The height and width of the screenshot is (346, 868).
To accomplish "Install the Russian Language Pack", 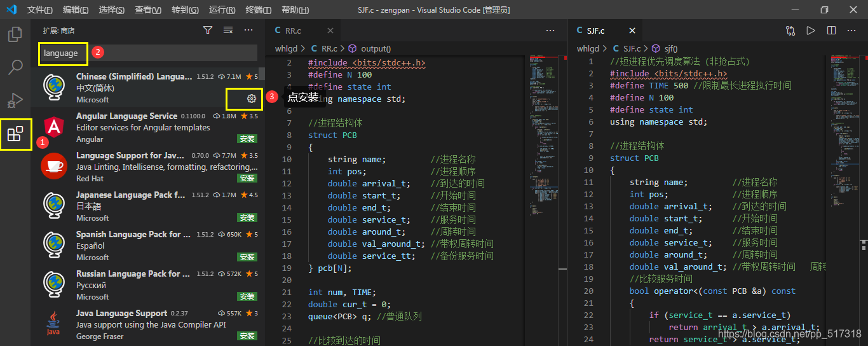I will (x=247, y=296).
